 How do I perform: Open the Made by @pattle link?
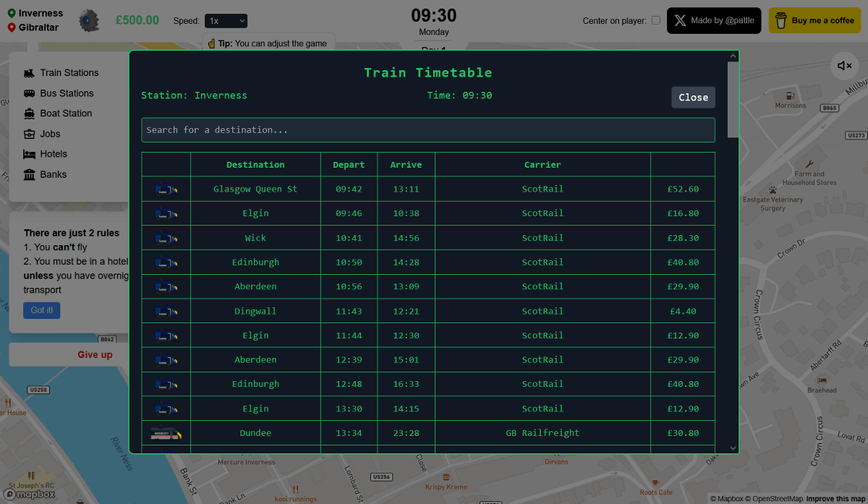pyautogui.click(x=713, y=21)
